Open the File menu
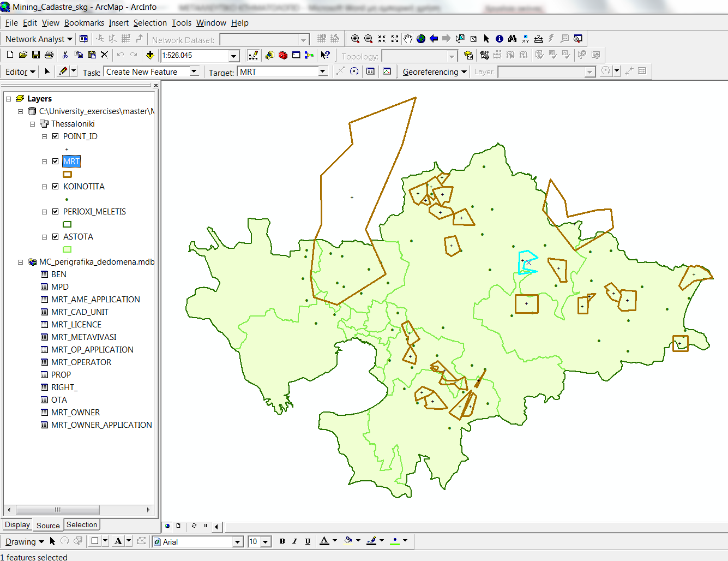 [x=11, y=23]
